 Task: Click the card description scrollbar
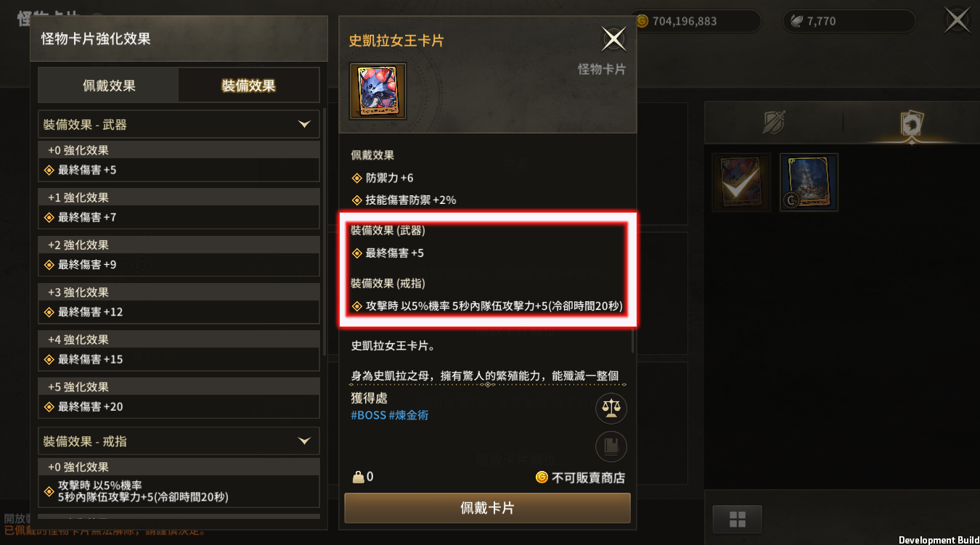click(633, 341)
